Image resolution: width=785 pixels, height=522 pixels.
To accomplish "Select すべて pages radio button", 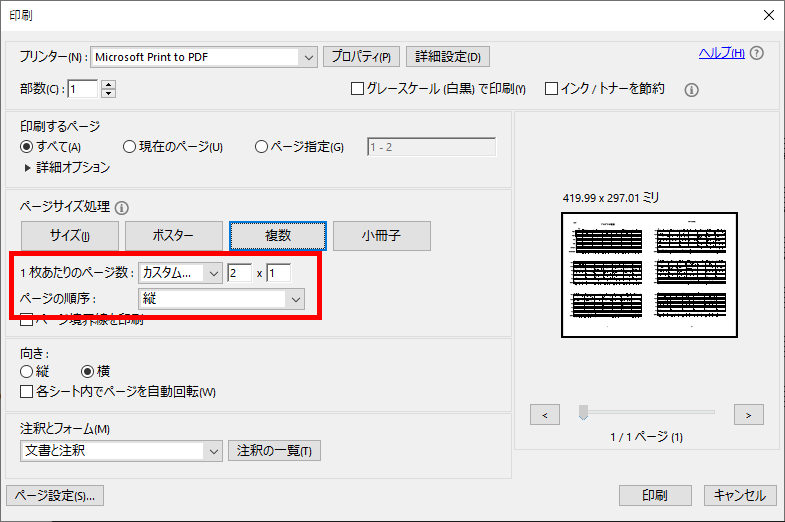I will click(27, 147).
